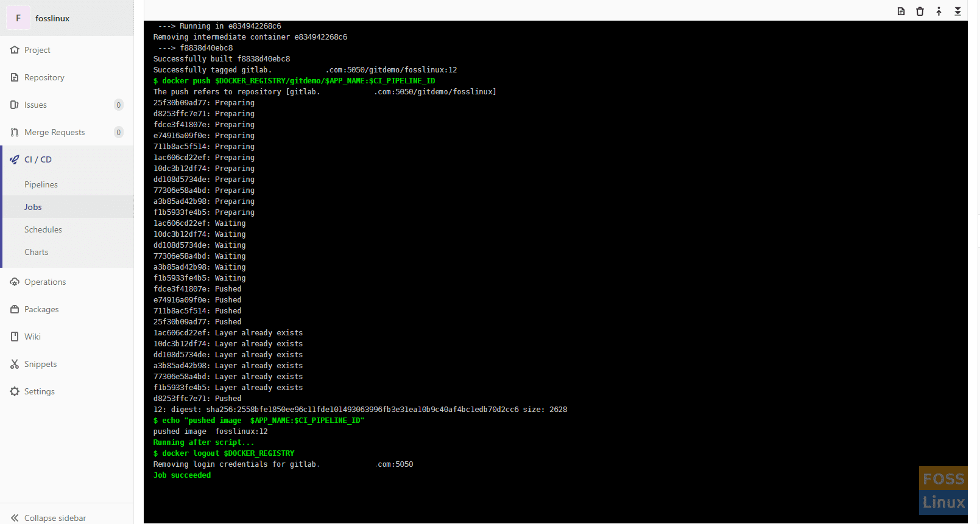This screenshot has height=524, width=980.
Task: Click Collapse sidebar label
Action: [x=55, y=518]
